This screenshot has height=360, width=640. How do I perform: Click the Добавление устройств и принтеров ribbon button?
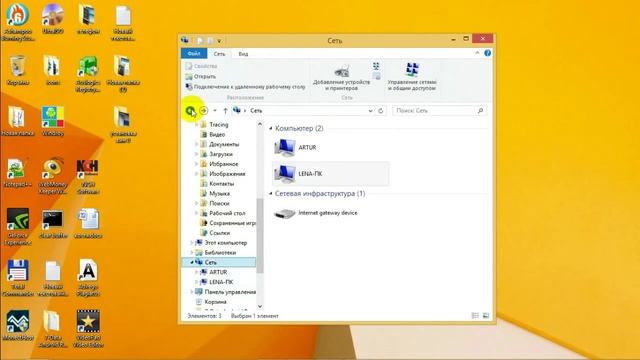pyautogui.click(x=341, y=77)
